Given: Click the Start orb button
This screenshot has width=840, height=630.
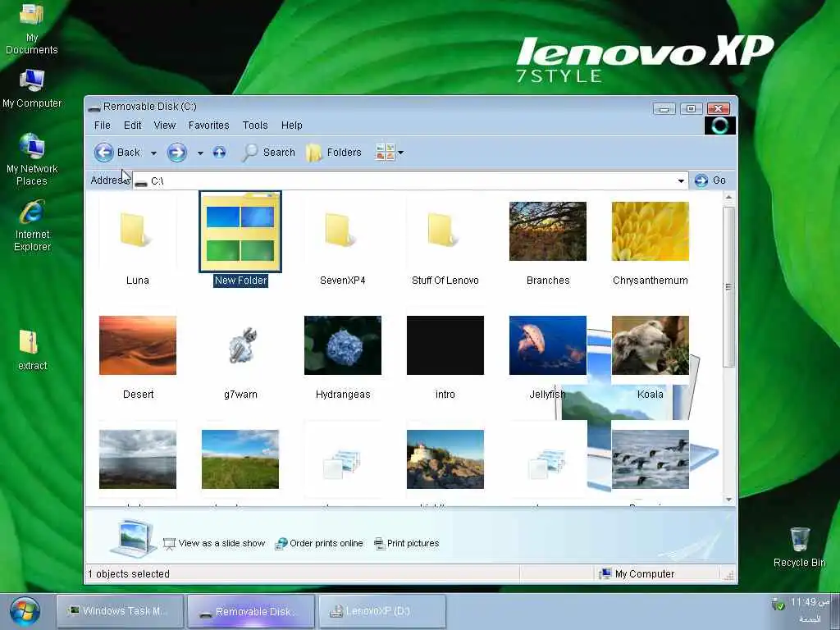Looking at the screenshot, I should [24, 611].
